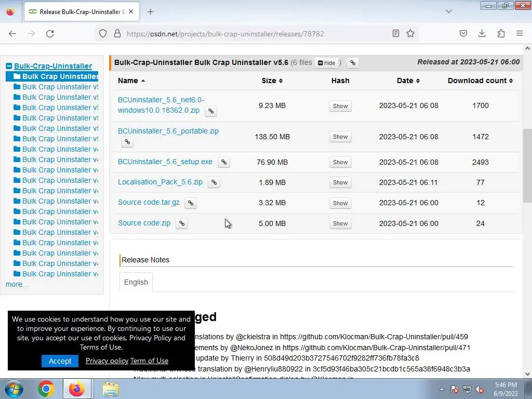This screenshot has height=399, width=532.
Task: Open the Privacy policy link
Action: click(x=107, y=361)
